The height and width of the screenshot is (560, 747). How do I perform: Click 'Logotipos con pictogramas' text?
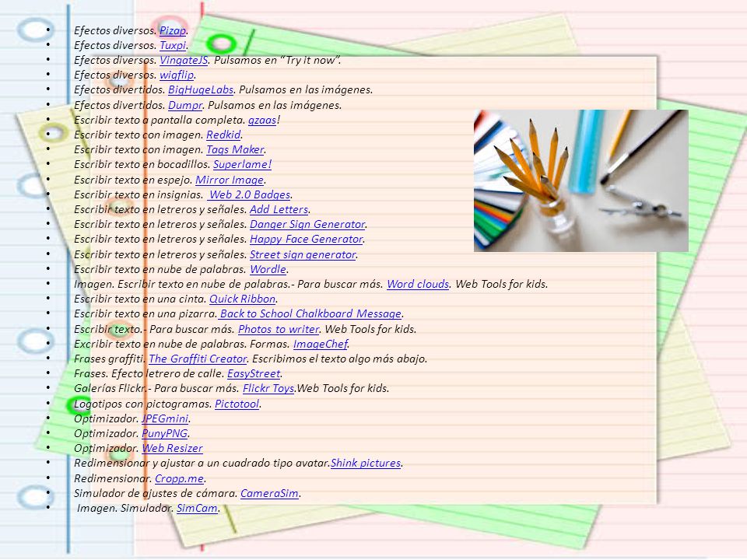[143, 404]
